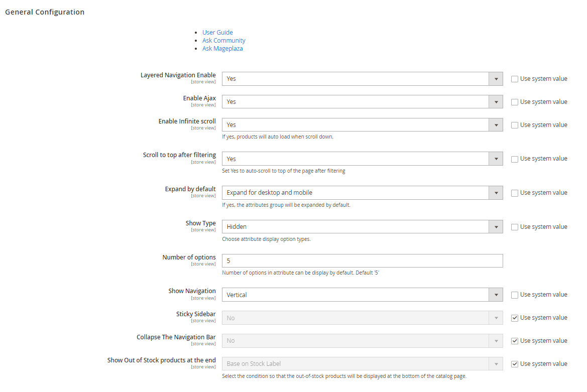Enable Use system value for Enable Ajax
Screen dimensions: 587x392
point(515,102)
